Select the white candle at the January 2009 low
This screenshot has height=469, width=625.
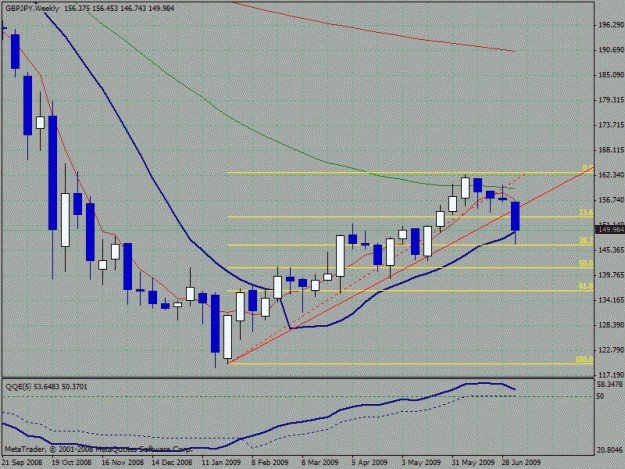pos(228,337)
